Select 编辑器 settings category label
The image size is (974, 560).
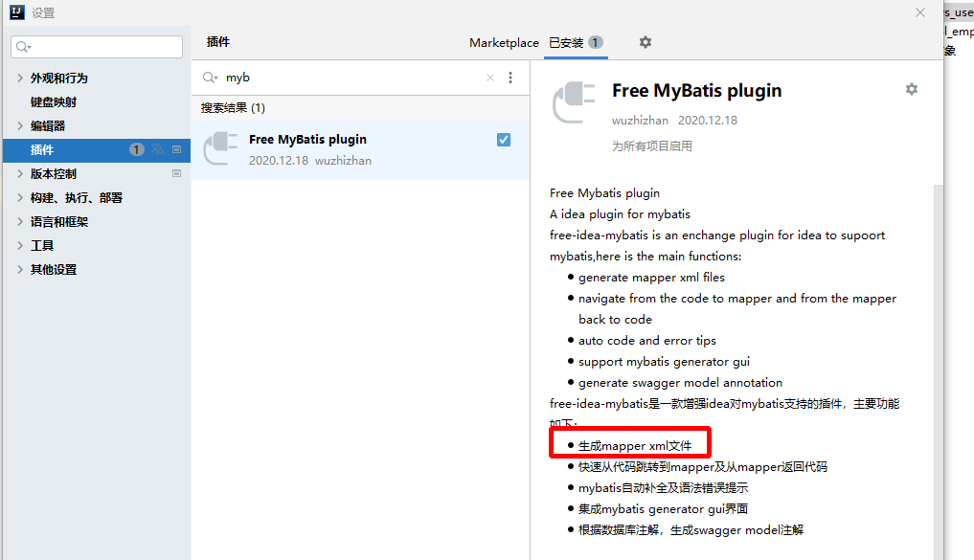[x=48, y=125]
